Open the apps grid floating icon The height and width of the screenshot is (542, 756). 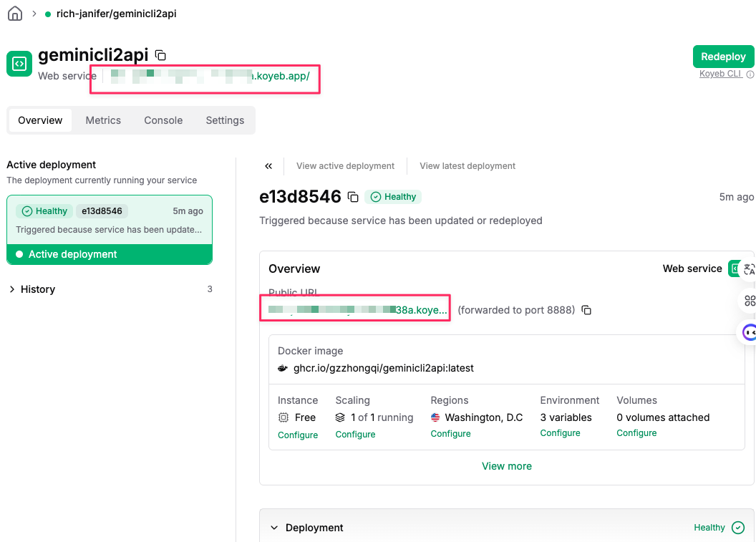750,301
